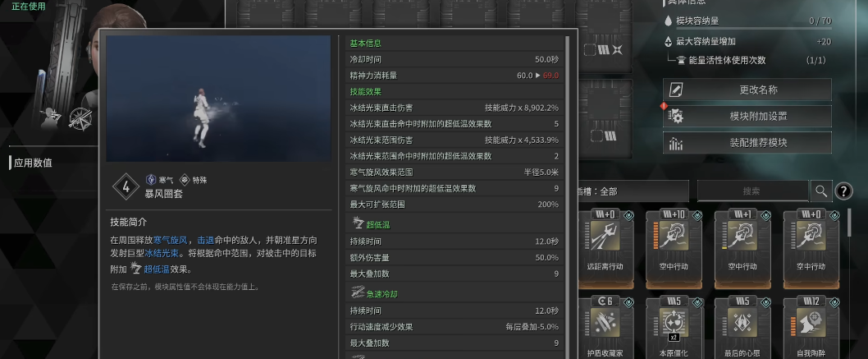The height and width of the screenshot is (359, 868).
Task: Click the module list vertical scrollbar
Action: coord(851,222)
